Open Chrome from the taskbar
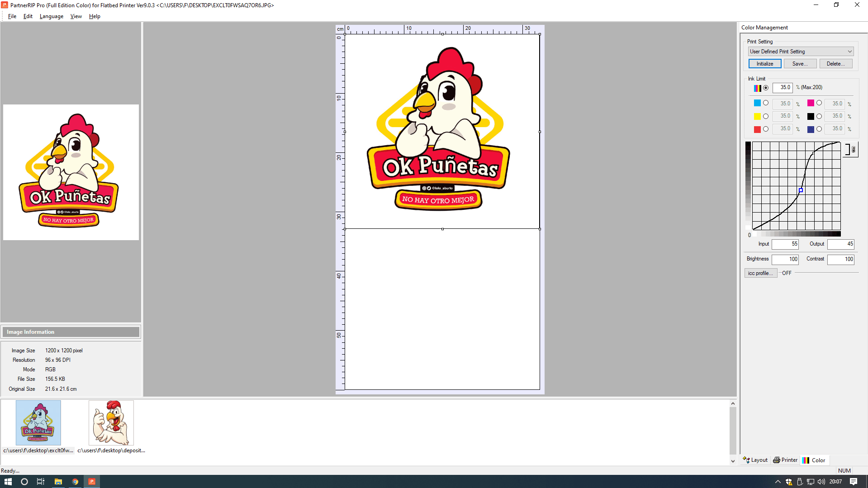Screen dimensions: 868x488 75,482
